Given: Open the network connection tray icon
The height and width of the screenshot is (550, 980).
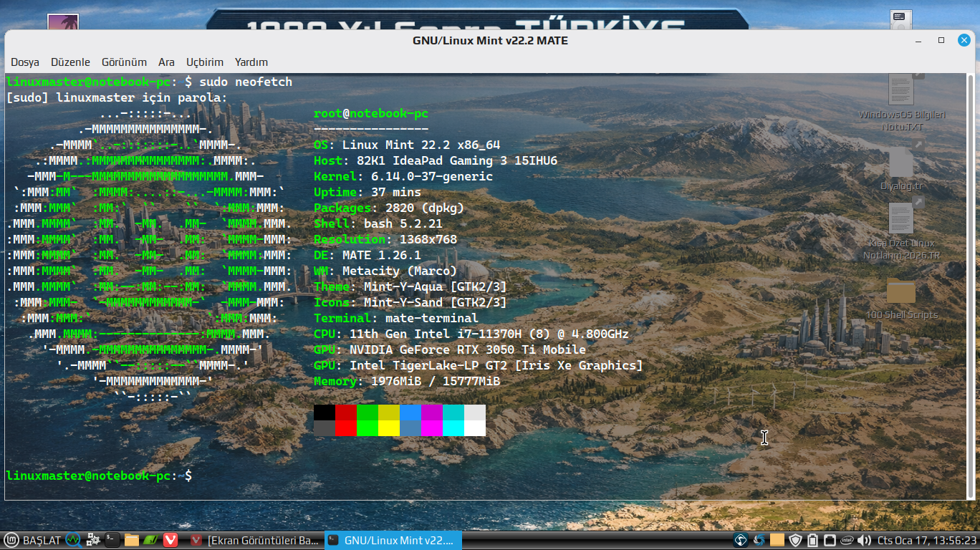Looking at the screenshot, I should click(830, 540).
